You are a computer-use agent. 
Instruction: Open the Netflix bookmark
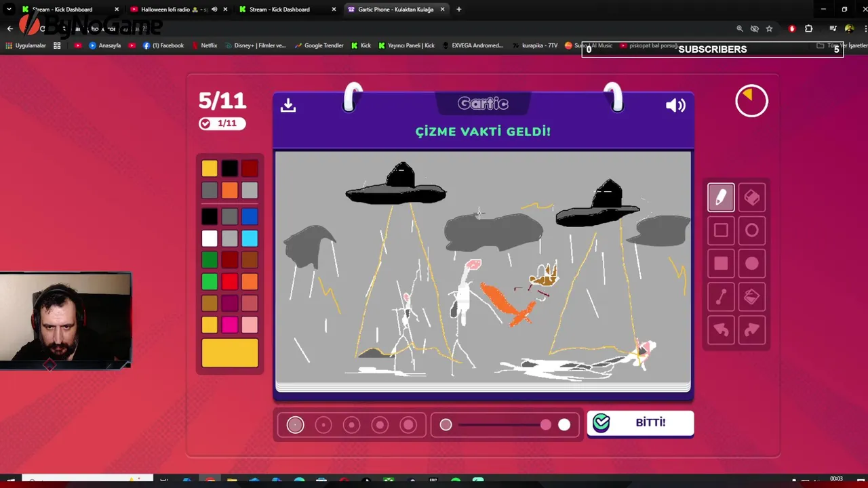point(204,45)
